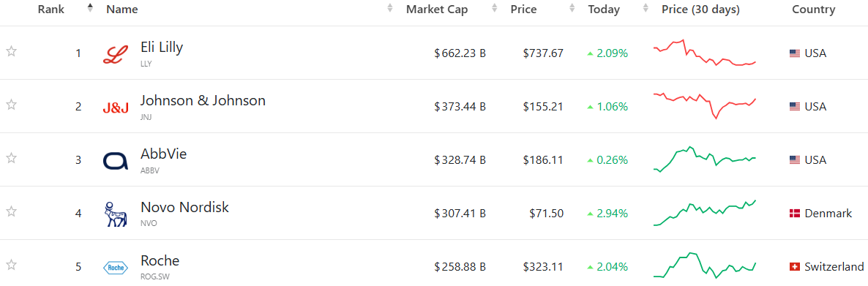Toggle favorite star for AbbVie

click(11, 158)
